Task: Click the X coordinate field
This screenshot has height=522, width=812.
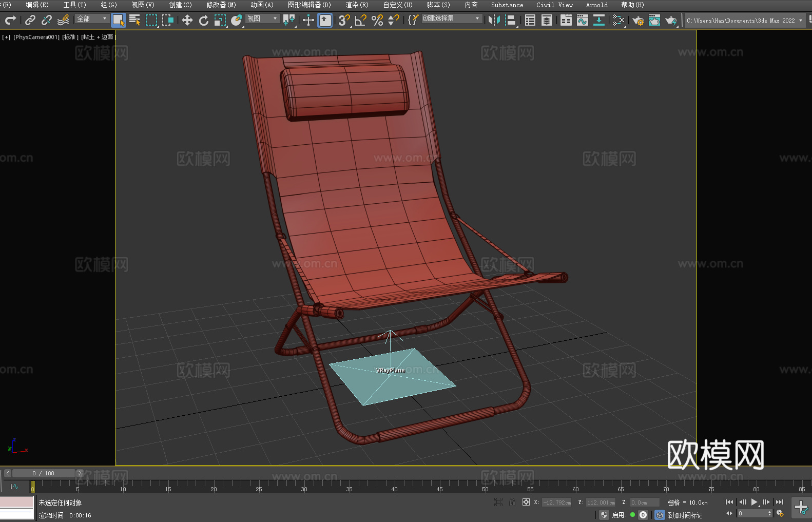Action: point(557,502)
